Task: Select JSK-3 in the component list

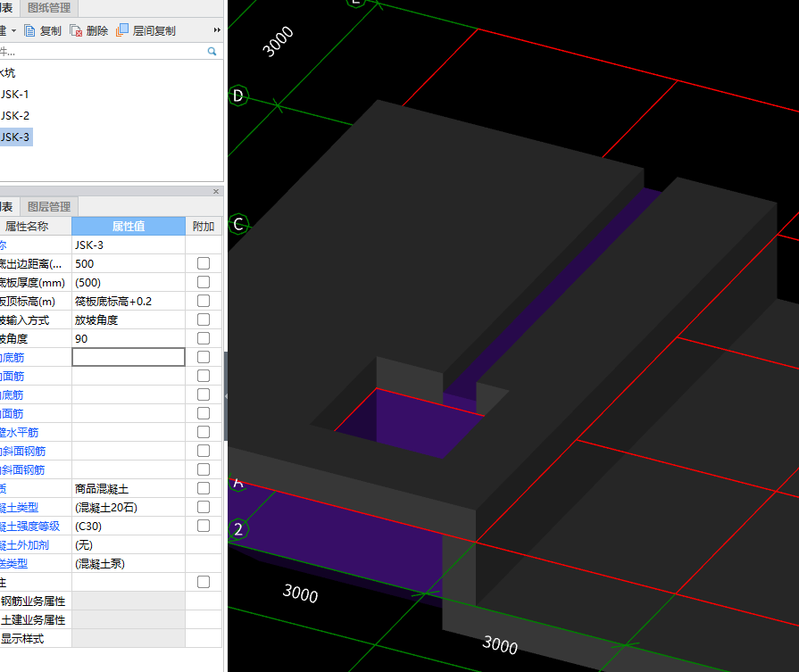Action: tap(15, 137)
